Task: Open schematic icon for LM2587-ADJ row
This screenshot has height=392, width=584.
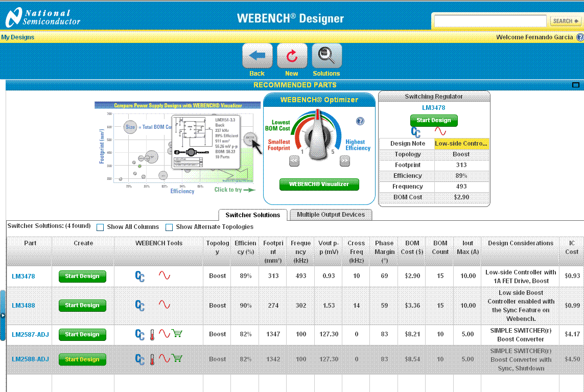Action: point(139,334)
